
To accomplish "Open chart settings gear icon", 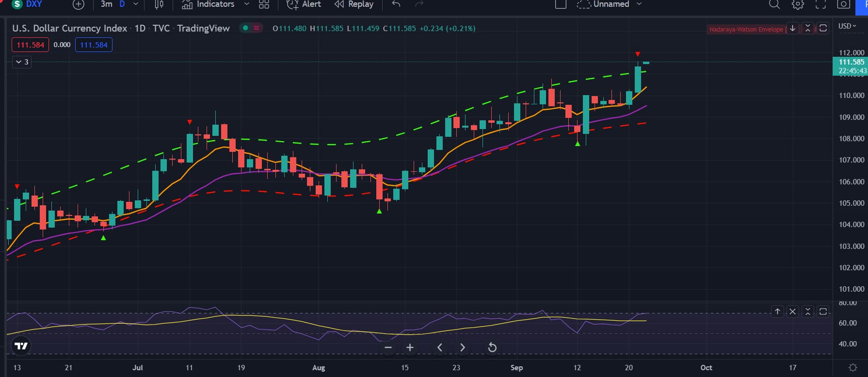I will coord(798,4).
